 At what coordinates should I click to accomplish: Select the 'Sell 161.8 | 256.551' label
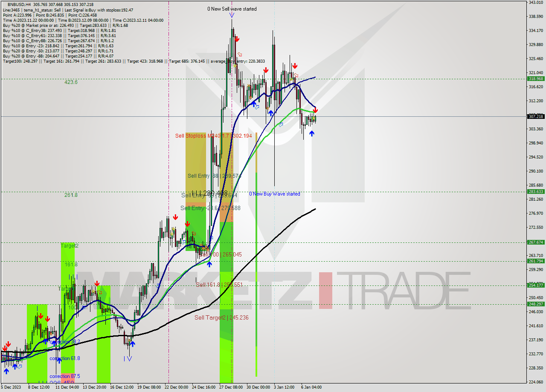(219, 285)
